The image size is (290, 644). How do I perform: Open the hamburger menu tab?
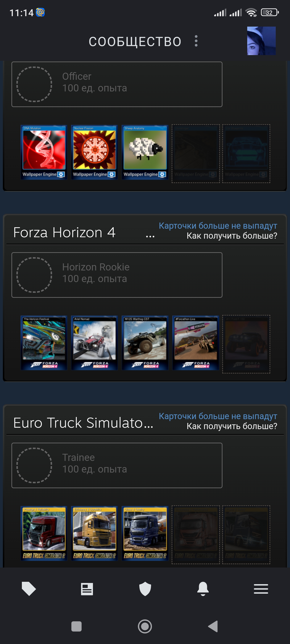[261, 589]
